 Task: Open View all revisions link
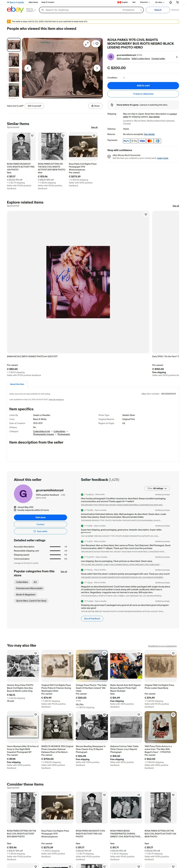pos(56,400)
